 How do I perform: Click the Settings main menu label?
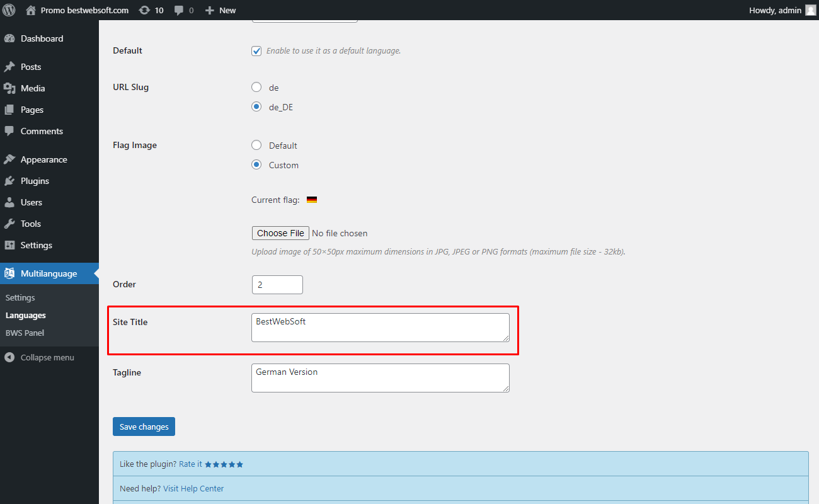point(37,245)
